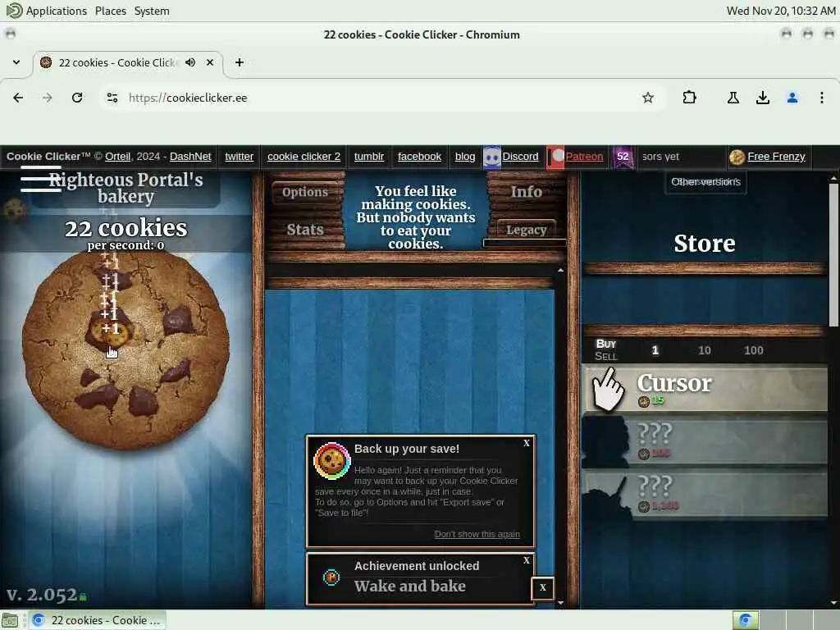The width and height of the screenshot is (840, 630).
Task: Click the Wake and bake achievement icon
Action: point(331,577)
